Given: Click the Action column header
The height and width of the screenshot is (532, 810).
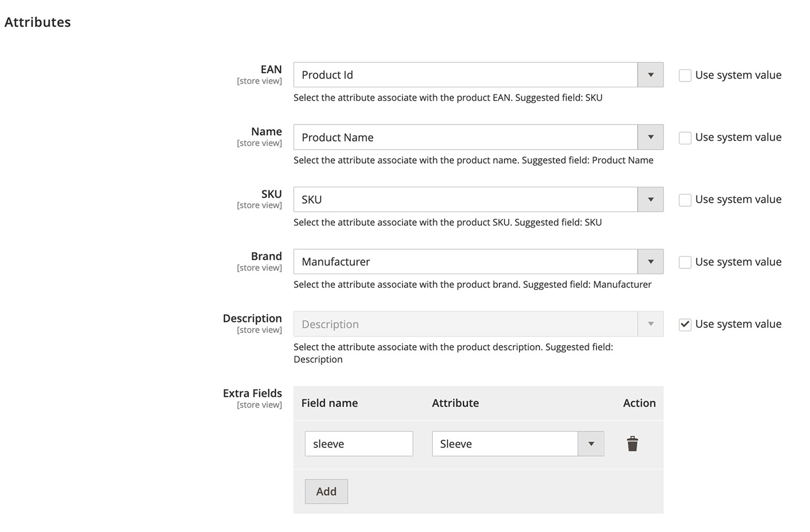Looking at the screenshot, I should pos(640,403).
